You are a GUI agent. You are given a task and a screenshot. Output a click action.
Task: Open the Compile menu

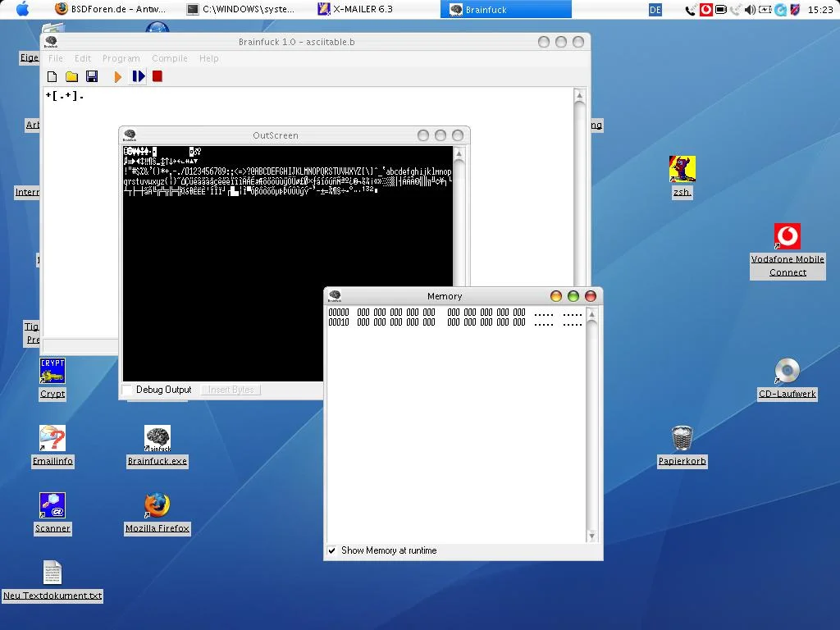[170, 58]
